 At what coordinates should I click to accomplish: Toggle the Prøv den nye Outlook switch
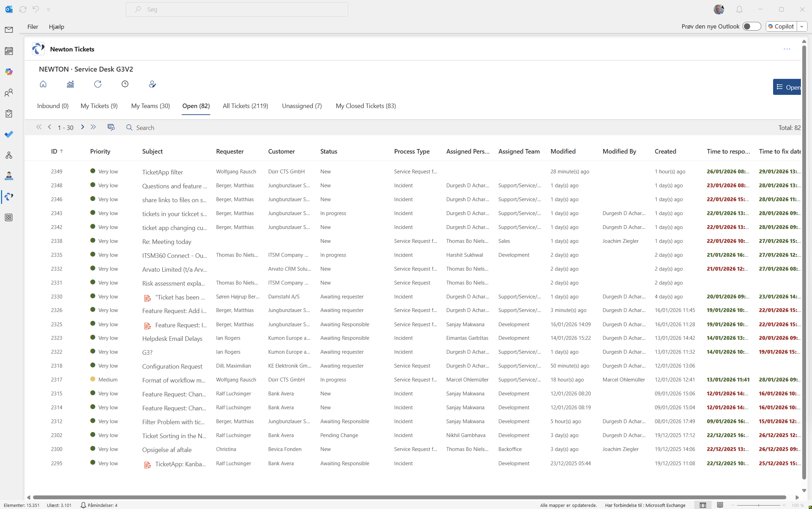point(752,26)
